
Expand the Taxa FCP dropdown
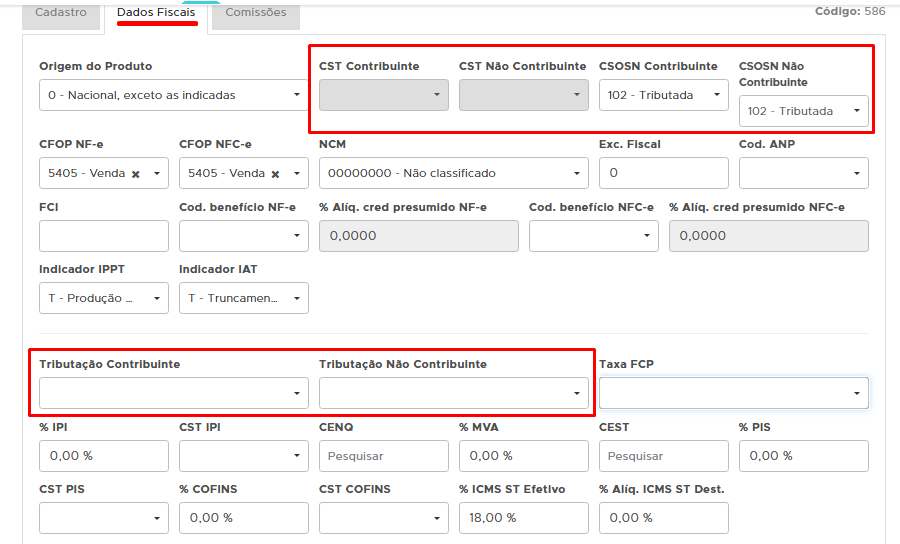733,393
